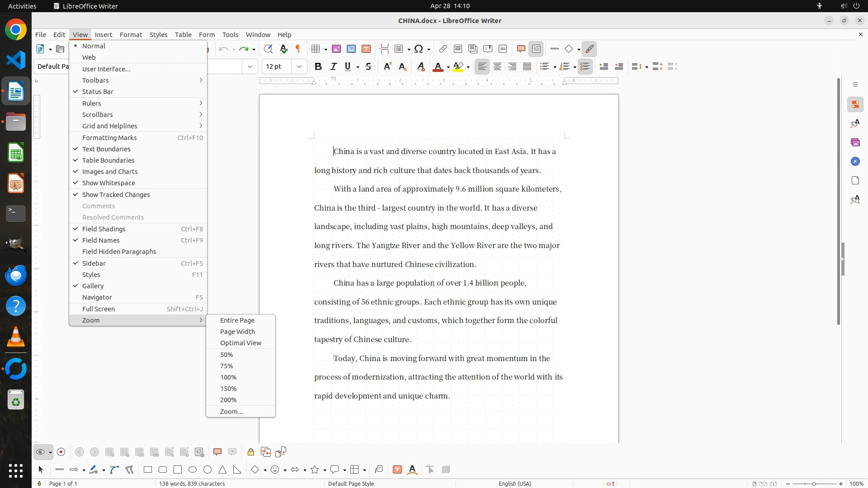Screen dimensions: 868x488
Task: Toggle the Status Bar menu option
Action: click(x=98, y=92)
